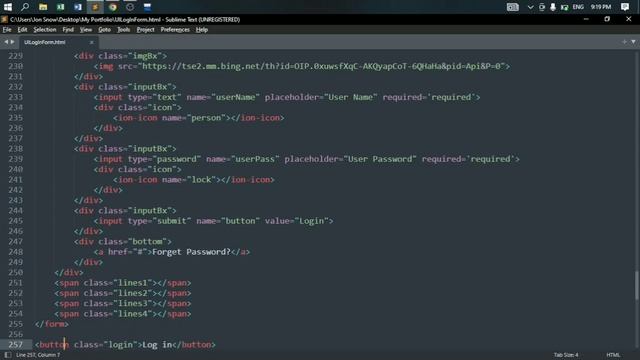Viewport: 640px width, 360px height.
Task: Change the Tab Size: 4 setting
Action: tap(566, 355)
